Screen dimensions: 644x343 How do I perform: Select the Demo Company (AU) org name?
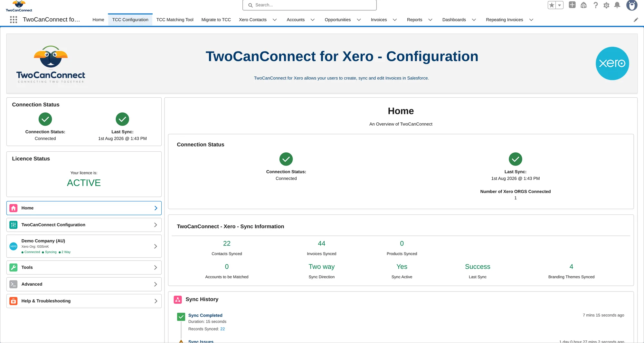coord(43,241)
